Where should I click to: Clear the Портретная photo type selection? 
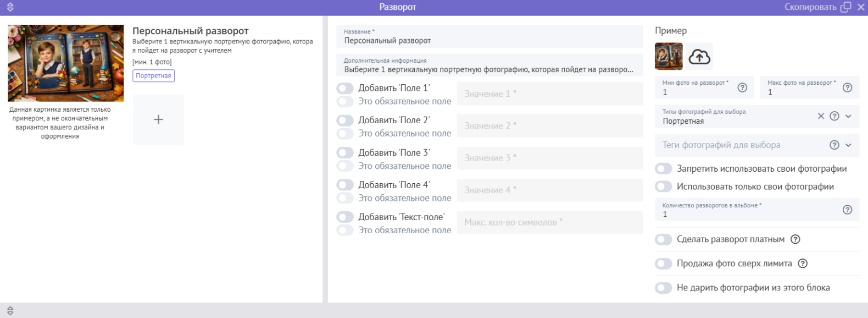click(x=821, y=116)
